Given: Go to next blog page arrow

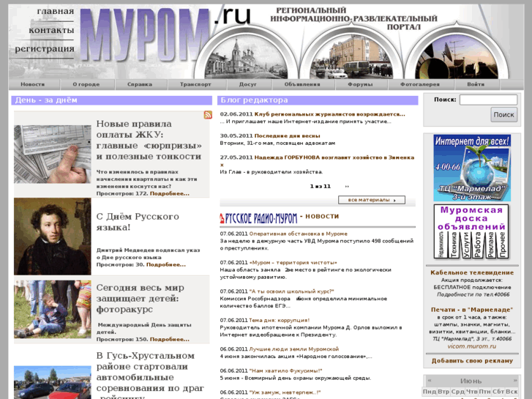Looking at the screenshot, I should (346, 186).
